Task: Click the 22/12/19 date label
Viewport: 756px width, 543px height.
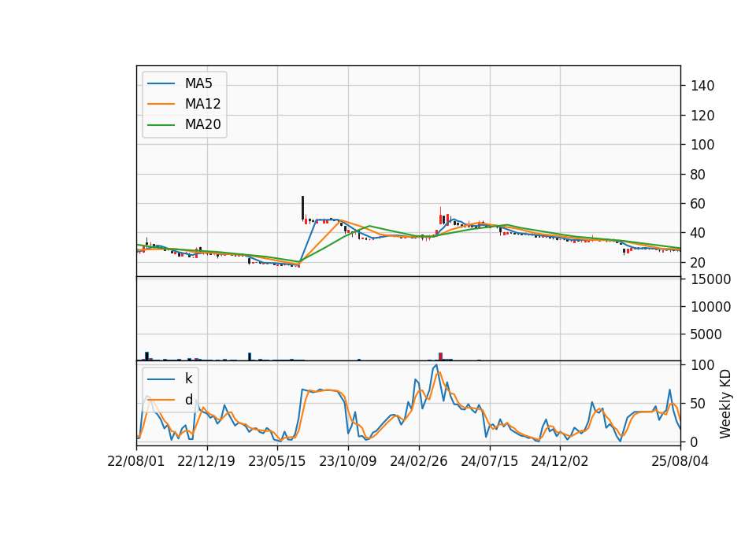Action: point(206,461)
